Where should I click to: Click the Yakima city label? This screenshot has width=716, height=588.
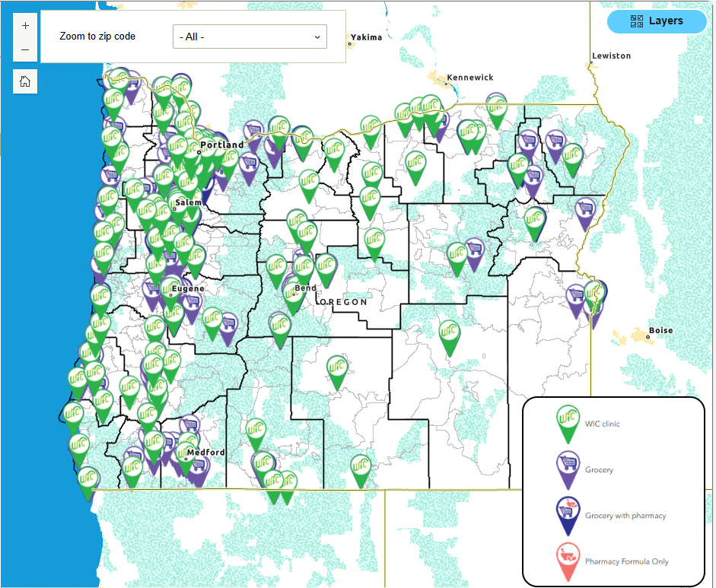[x=366, y=37]
